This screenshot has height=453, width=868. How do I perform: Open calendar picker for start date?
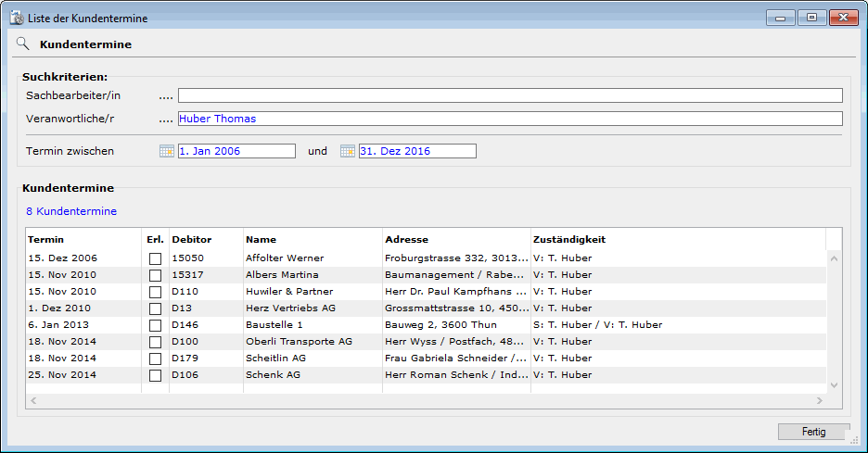point(167,151)
